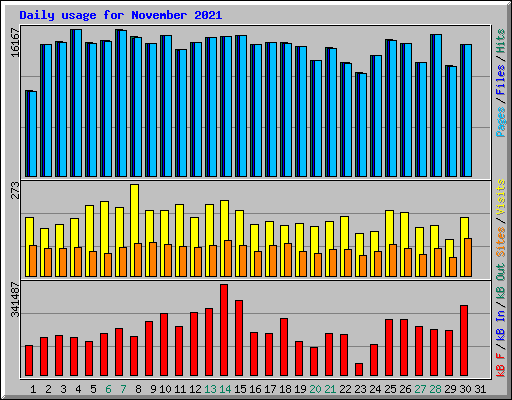Click day 1 on the x-axis
The width and height of the screenshot is (512, 400).
click(x=33, y=389)
